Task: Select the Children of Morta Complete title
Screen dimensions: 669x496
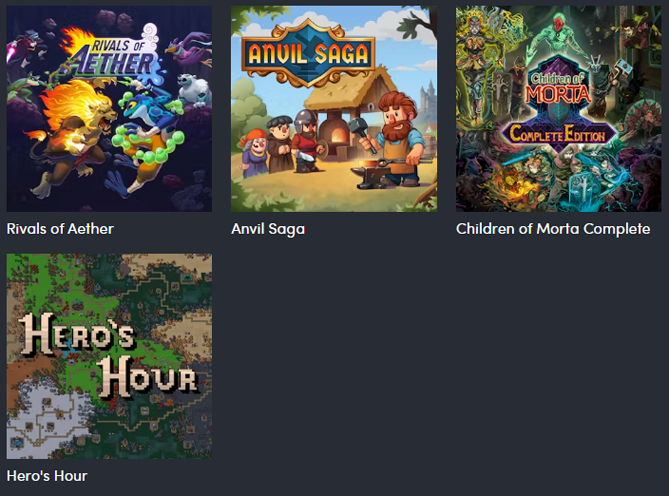Action: coord(553,229)
